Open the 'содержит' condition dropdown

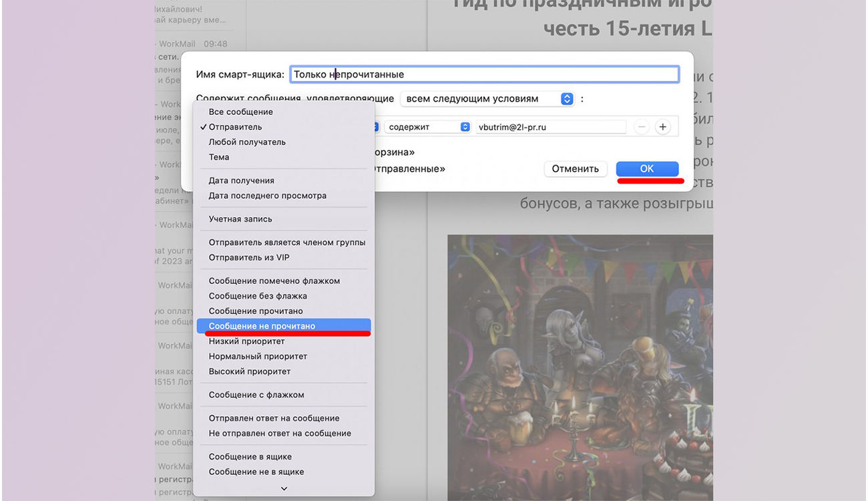pyautogui.click(x=427, y=127)
